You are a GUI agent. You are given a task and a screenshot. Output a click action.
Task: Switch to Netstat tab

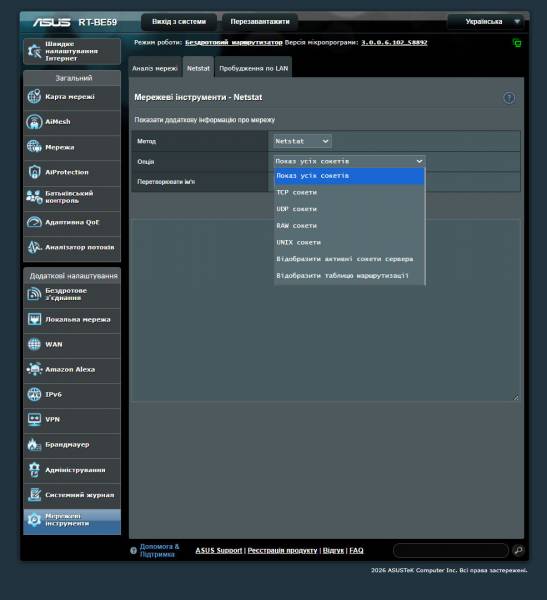[x=198, y=68]
